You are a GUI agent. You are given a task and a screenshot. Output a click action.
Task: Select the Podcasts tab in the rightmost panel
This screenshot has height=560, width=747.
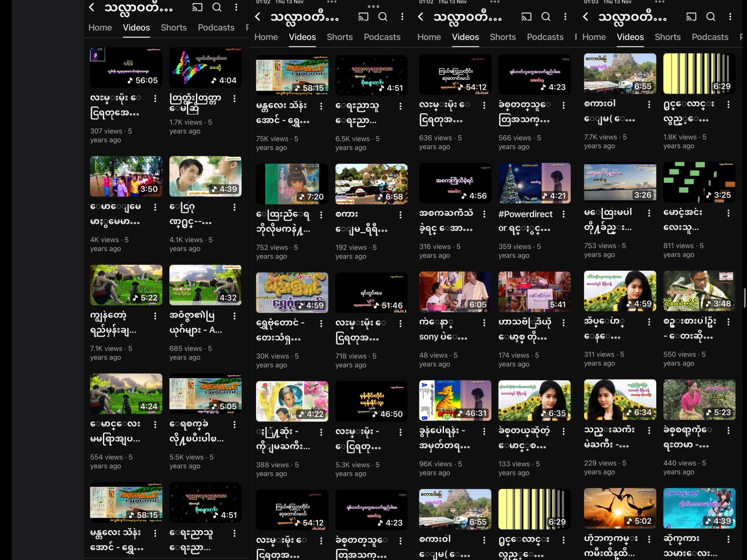coord(710,37)
